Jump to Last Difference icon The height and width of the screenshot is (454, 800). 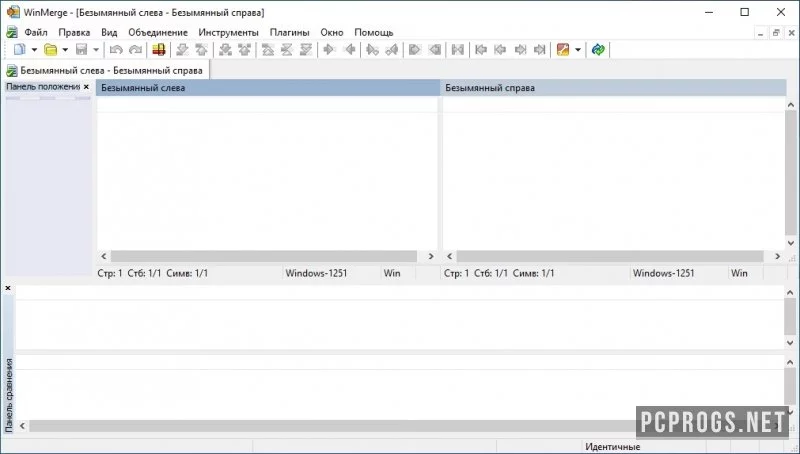point(306,49)
